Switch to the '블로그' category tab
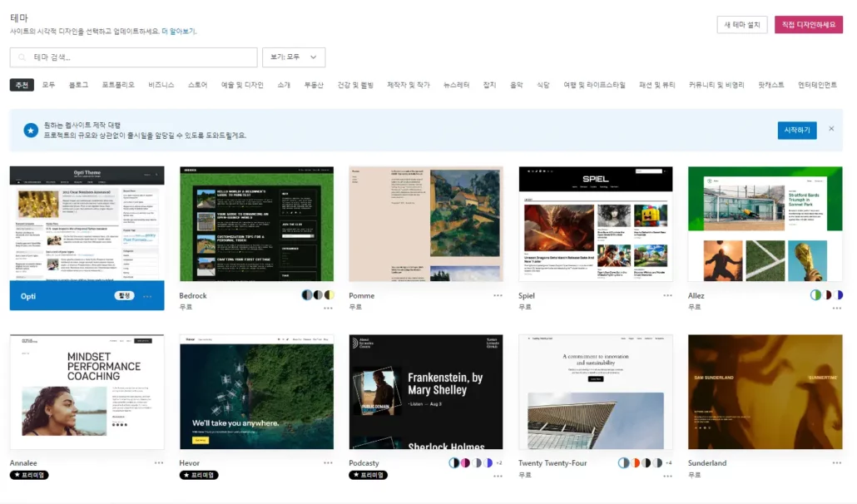857x504 pixels. (78, 85)
